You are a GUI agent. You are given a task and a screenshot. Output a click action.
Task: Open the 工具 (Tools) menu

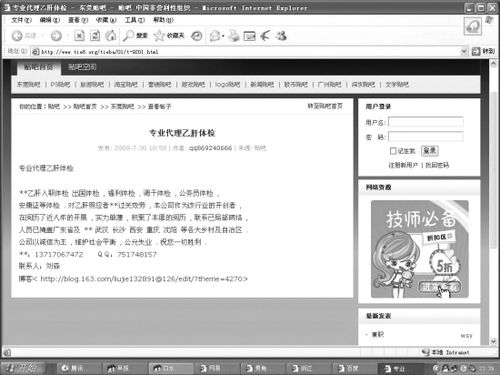click(x=135, y=20)
